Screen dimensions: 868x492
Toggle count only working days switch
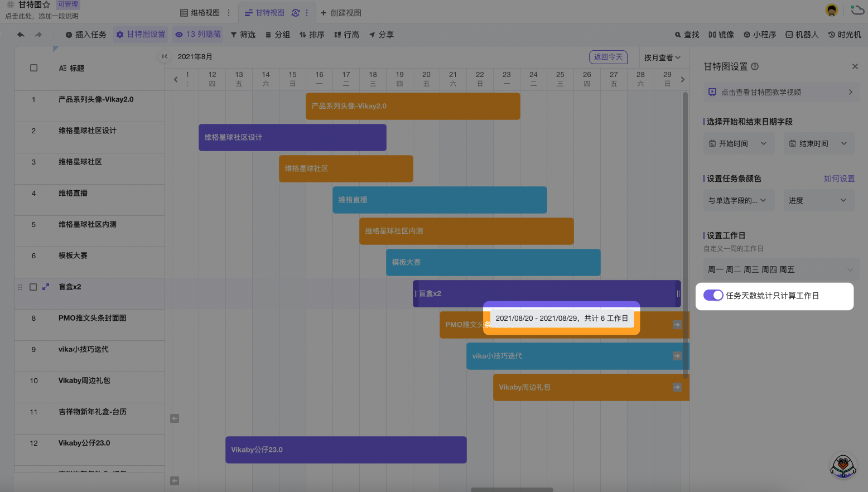pos(713,296)
